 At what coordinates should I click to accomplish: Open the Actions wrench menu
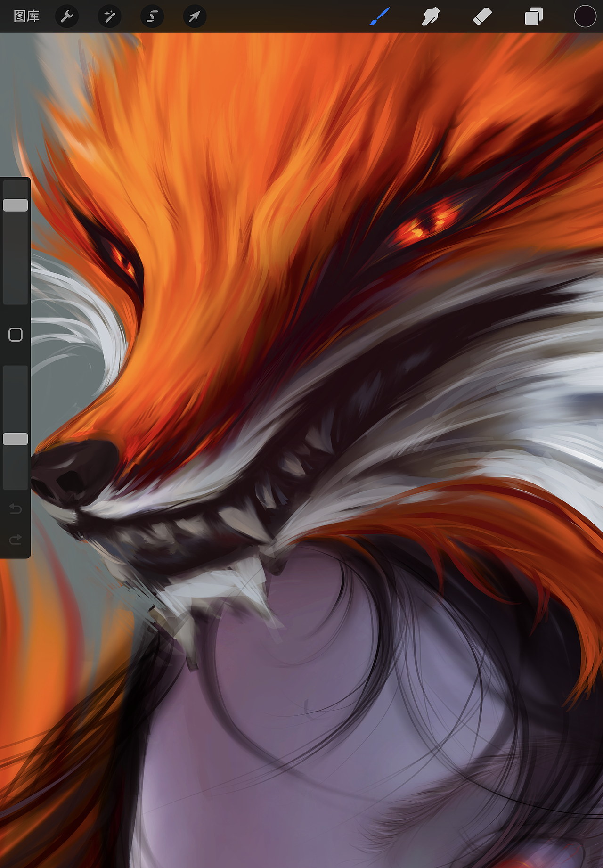tap(67, 16)
